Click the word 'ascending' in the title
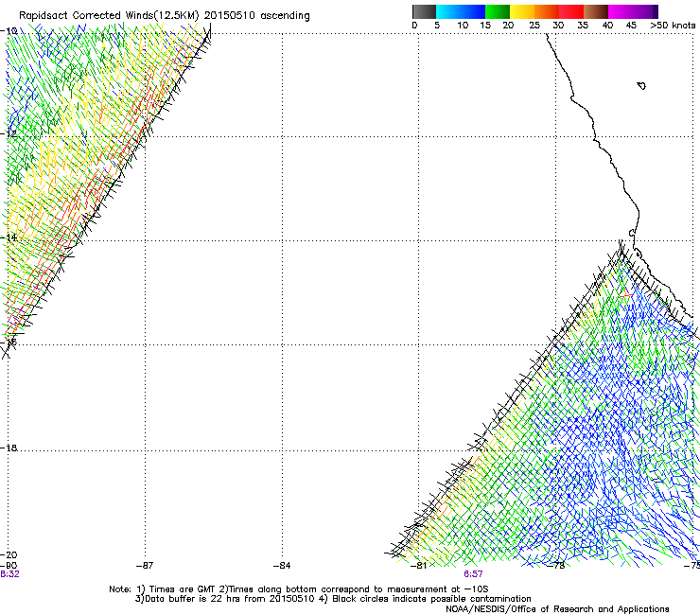 pos(285,16)
